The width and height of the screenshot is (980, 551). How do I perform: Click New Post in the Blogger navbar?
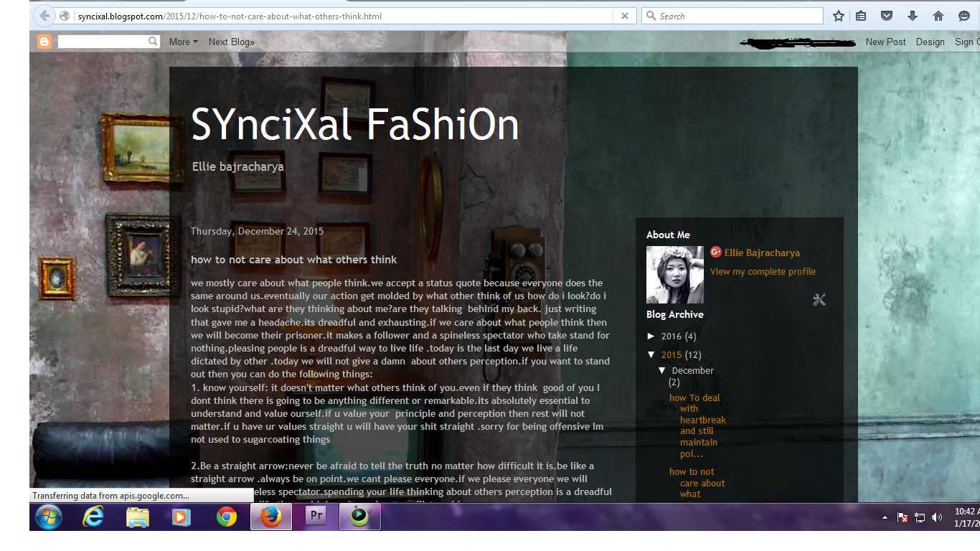(x=885, y=42)
